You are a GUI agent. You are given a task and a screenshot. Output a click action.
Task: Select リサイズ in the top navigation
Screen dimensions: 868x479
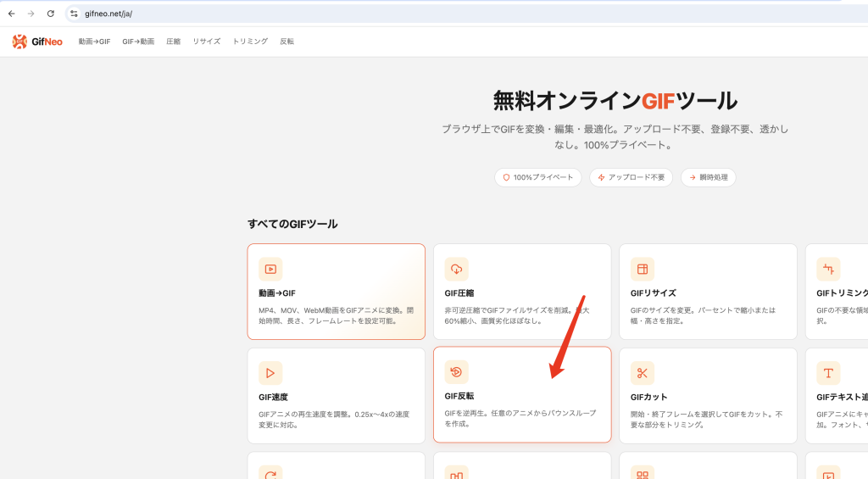pyautogui.click(x=207, y=42)
